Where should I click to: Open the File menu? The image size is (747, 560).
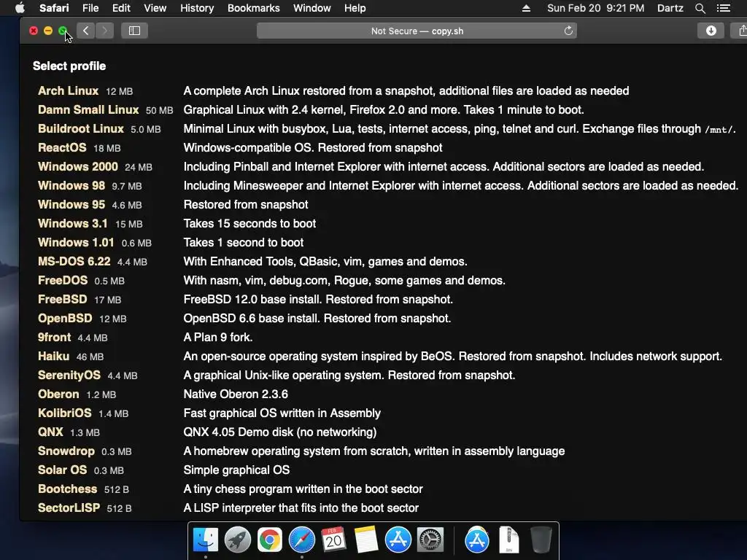[x=90, y=8]
